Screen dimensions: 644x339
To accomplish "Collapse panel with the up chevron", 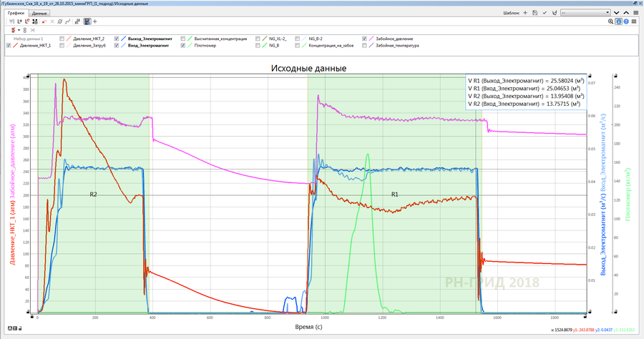I will 627,13.
